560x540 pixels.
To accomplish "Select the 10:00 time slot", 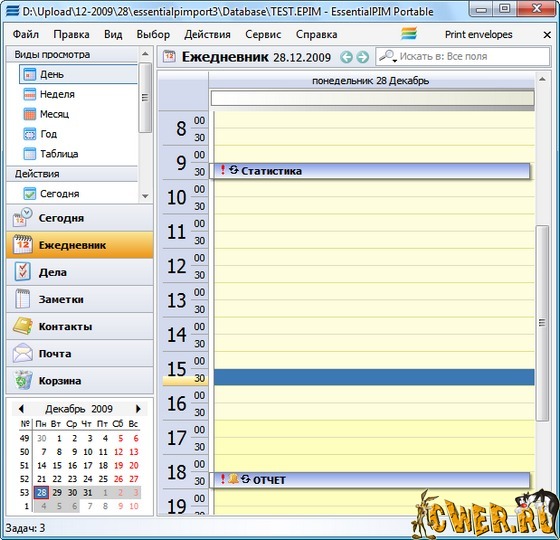I will [x=374, y=189].
